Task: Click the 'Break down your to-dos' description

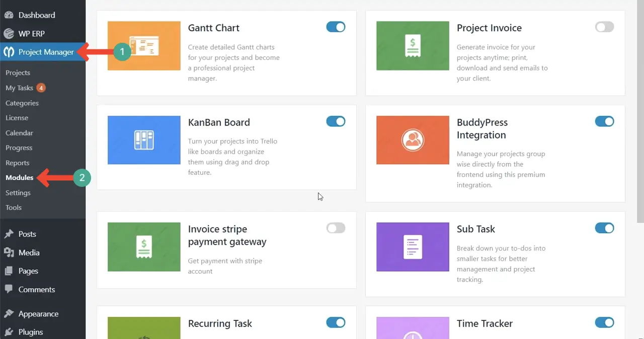Action: point(501,264)
